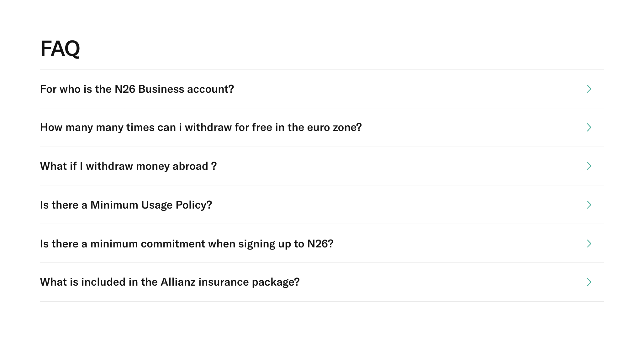This screenshot has width=644, height=342.
Task: Click the arrow icon for the minimum commitment question
Action: tap(589, 244)
